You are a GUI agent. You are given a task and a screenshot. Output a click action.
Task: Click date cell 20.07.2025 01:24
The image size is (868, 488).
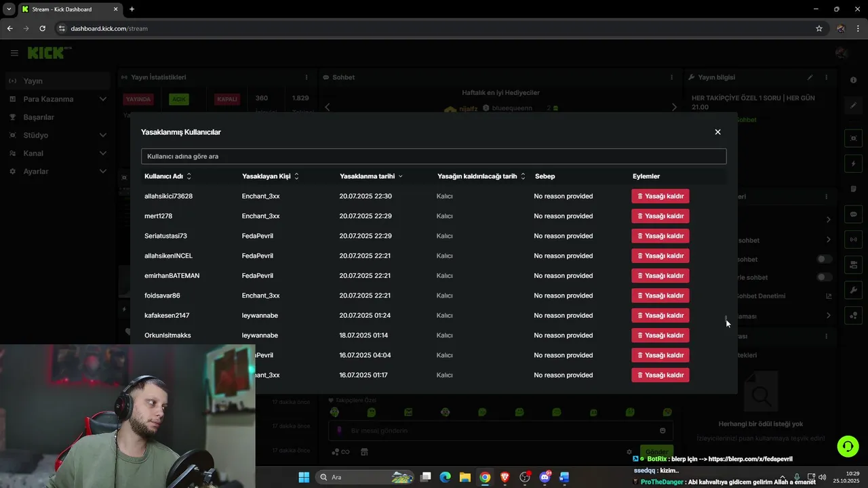pyautogui.click(x=365, y=315)
